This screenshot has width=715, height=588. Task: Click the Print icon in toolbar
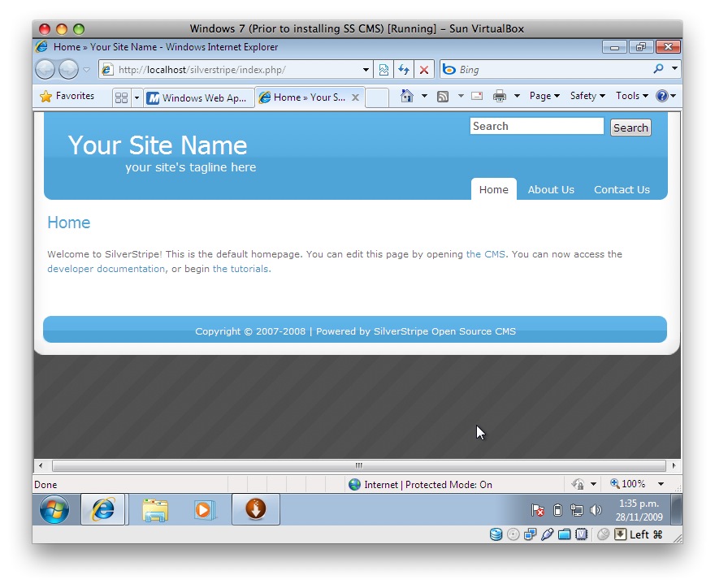[500, 96]
